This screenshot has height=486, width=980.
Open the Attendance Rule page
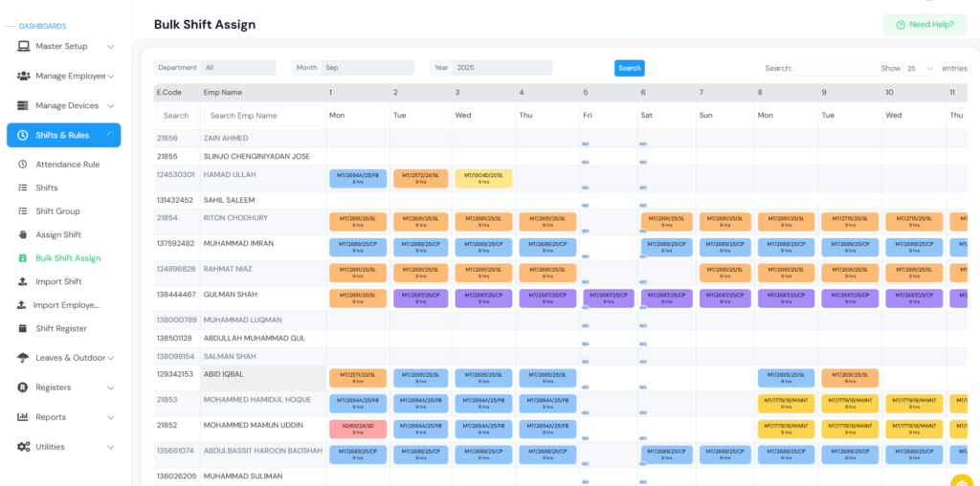pos(68,165)
